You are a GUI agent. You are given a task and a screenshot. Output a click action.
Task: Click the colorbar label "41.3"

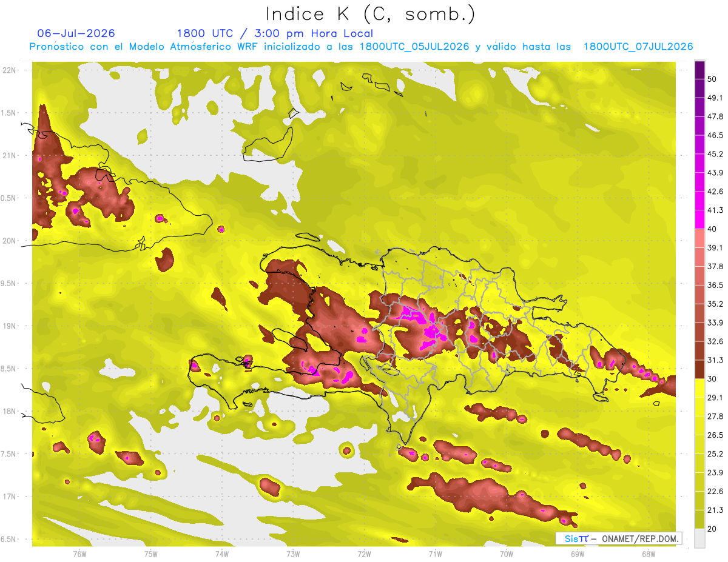click(x=715, y=210)
